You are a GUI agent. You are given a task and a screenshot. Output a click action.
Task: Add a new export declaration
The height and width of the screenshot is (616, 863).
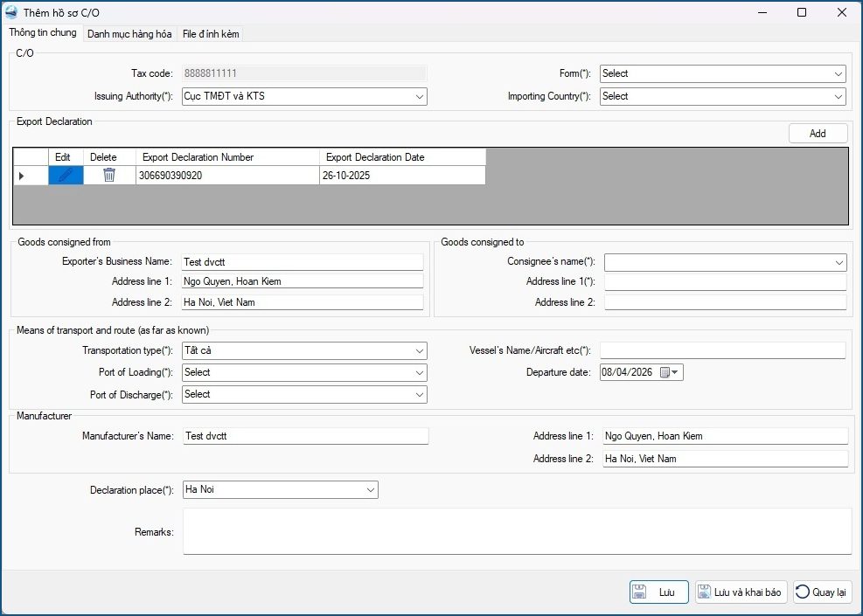(818, 134)
